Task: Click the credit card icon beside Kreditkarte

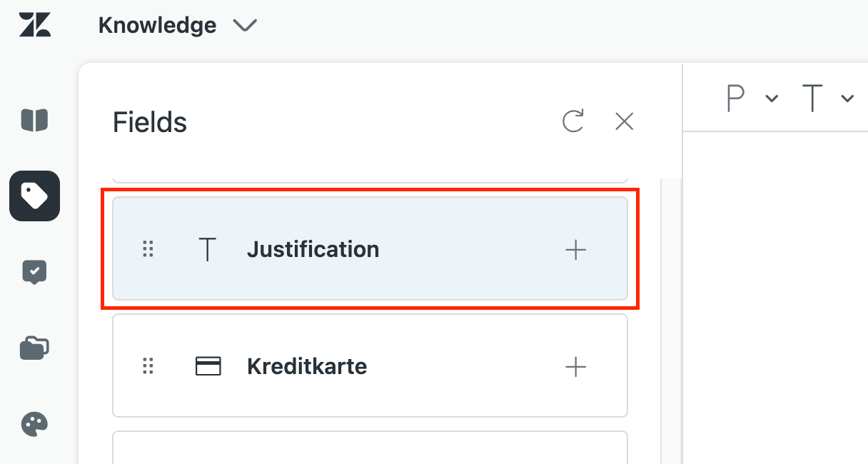Action: 208,367
